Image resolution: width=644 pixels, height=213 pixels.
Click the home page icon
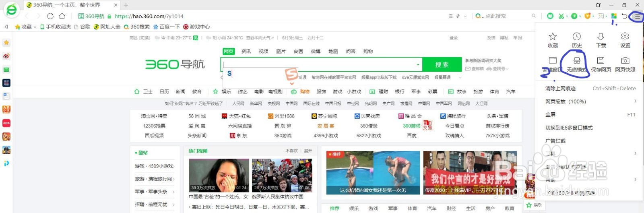(x=62, y=16)
